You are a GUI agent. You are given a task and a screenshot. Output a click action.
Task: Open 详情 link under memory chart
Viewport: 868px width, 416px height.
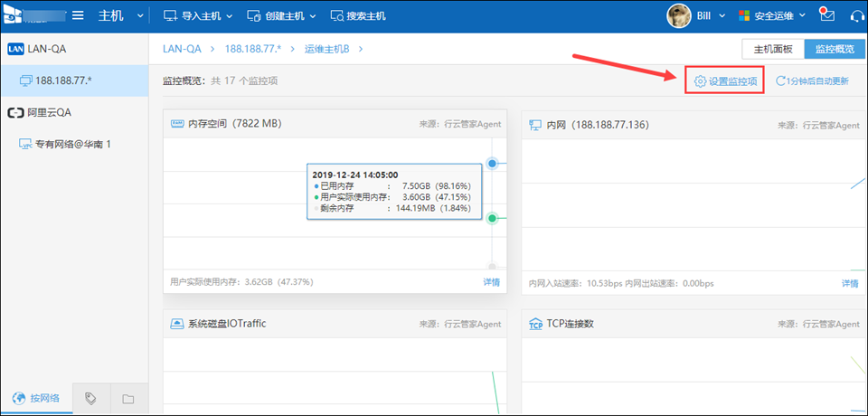(x=492, y=282)
